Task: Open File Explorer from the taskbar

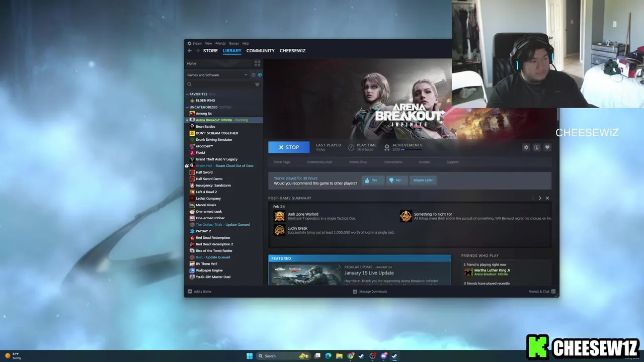Action: click(339, 356)
